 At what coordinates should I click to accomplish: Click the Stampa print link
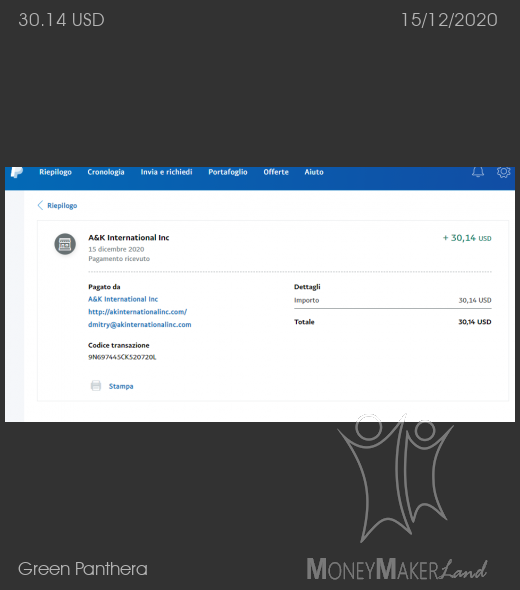(x=121, y=386)
